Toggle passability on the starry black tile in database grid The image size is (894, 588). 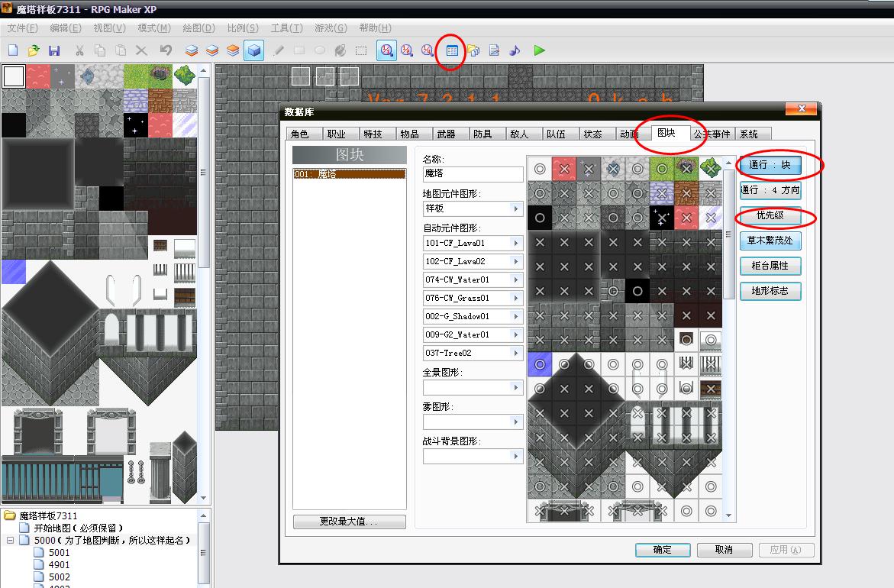point(662,218)
